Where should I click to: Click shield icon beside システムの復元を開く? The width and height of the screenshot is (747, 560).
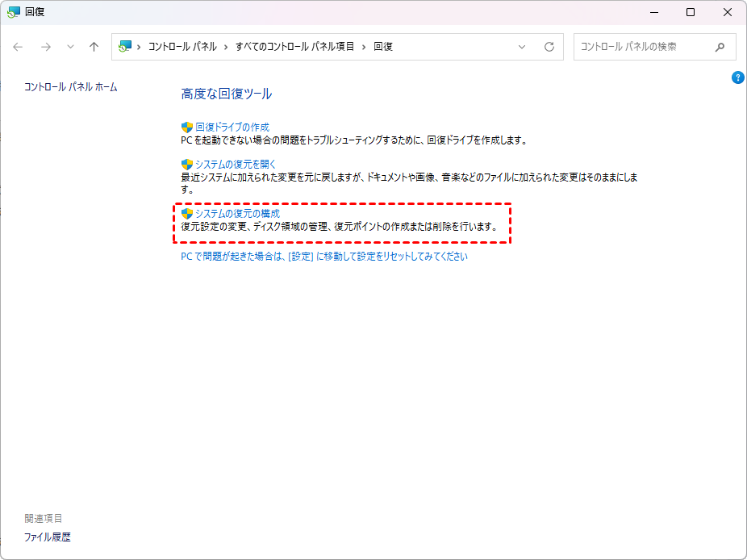(187, 165)
